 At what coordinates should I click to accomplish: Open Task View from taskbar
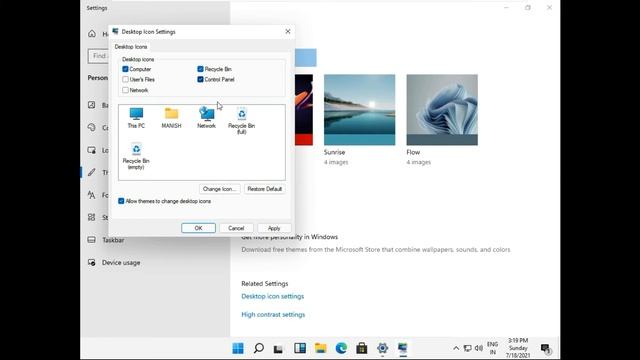(x=278, y=348)
